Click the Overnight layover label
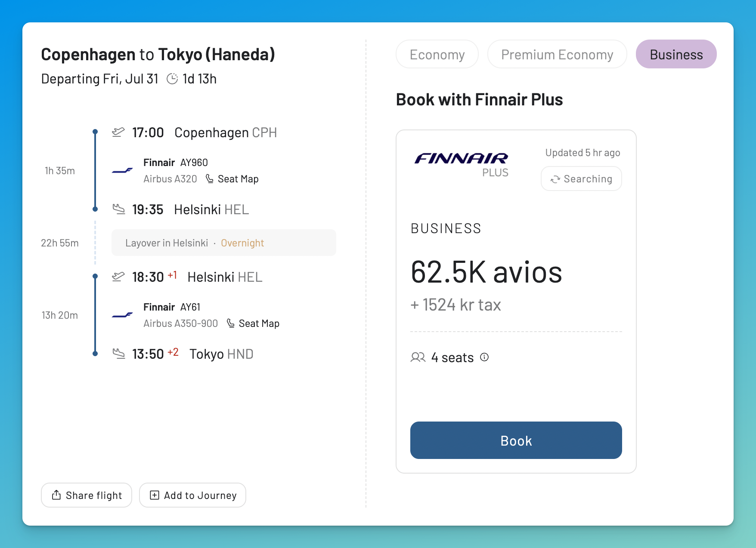756x548 pixels. 242,243
